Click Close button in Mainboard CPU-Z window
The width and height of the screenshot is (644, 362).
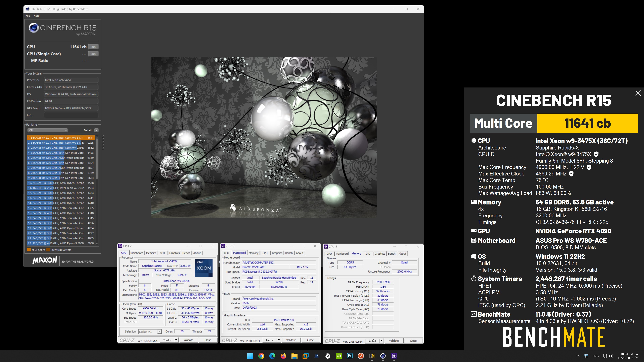tap(310, 340)
